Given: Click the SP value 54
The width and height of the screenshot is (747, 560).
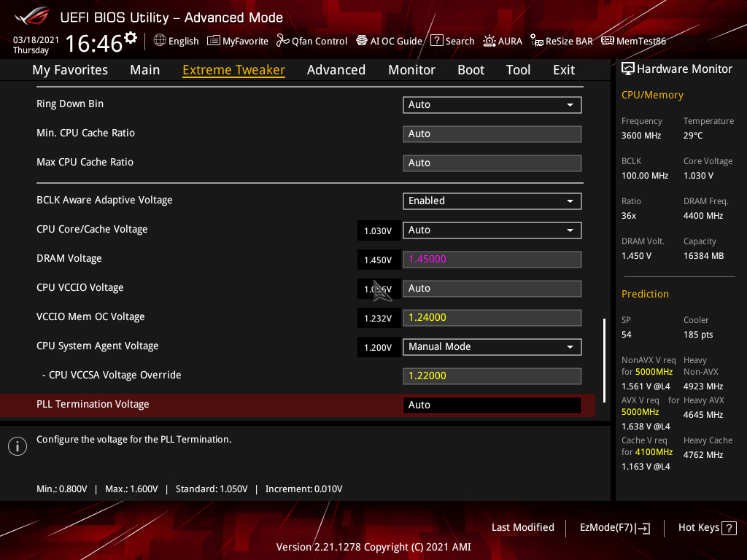Looking at the screenshot, I should click(627, 335).
